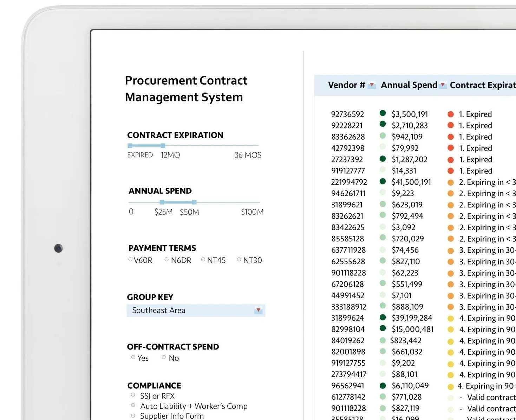Select vendor number 62555628
Screen dimensions: 516x420
[348, 261]
